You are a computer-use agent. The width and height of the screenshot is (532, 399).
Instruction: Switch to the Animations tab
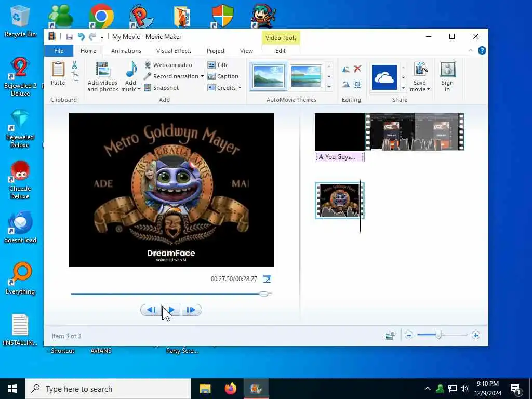point(126,51)
